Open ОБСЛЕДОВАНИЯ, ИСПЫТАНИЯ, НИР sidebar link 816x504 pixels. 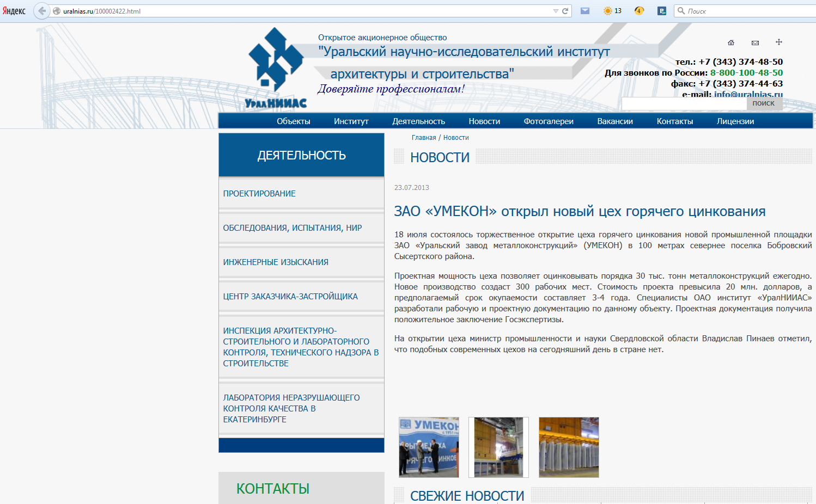click(x=293, y=228)
